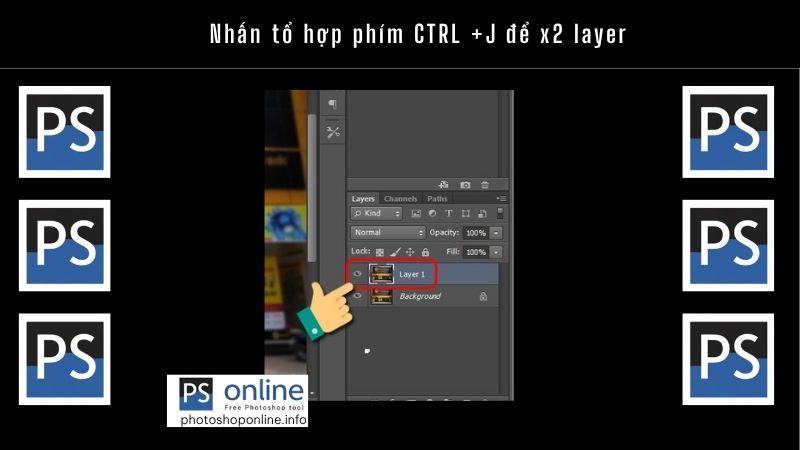Viewport: 800px width, 450px height.
Task: Lock all padlock icon in Lock row
Action: click(425, 252)
